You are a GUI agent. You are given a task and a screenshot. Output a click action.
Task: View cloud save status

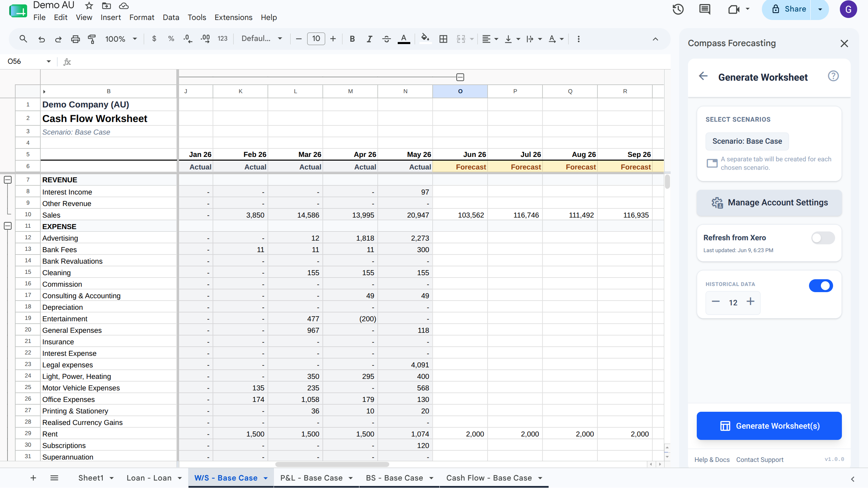(x=124, y=6)
